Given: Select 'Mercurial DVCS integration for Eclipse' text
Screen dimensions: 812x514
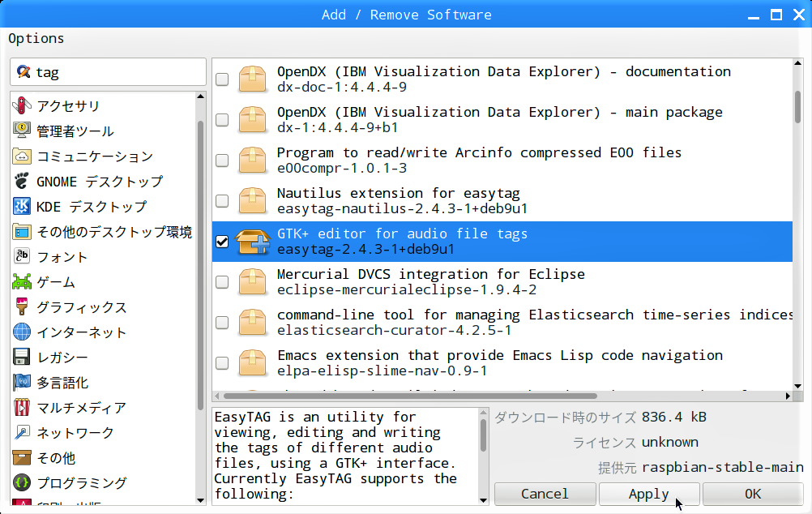Looking at the screenshot, I should (431, 274).
